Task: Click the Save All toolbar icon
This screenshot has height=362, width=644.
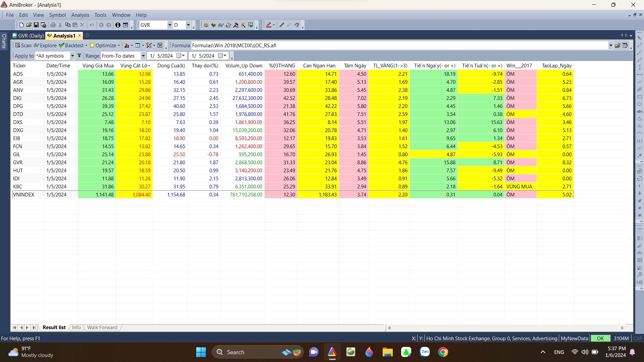Action: 44,25
